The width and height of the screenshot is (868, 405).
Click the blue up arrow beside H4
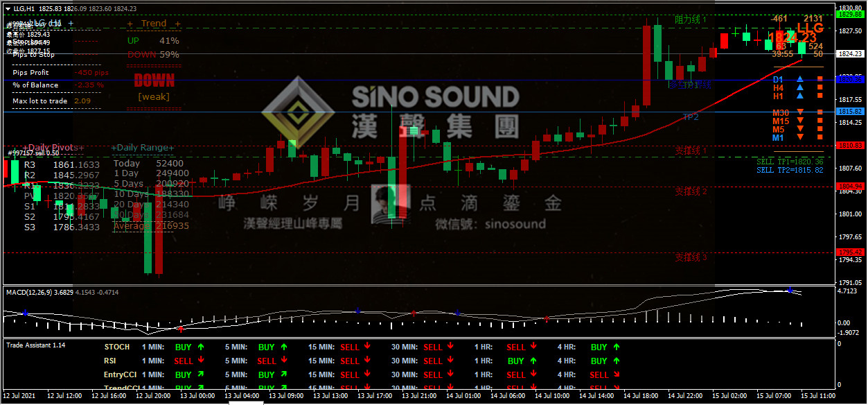[x=799, y=88]
